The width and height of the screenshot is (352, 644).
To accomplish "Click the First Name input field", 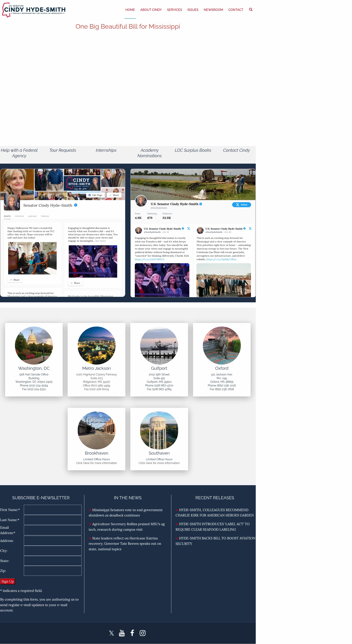I will pyautogui.click(x=52, y=510).
